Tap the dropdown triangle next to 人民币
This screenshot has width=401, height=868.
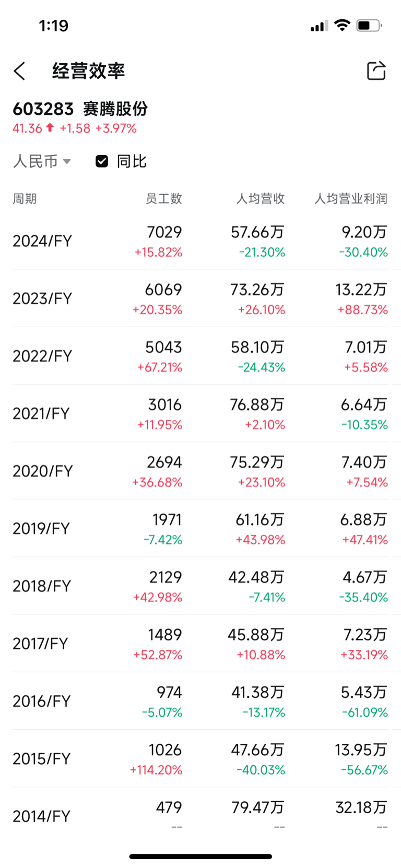coord(67,161)
